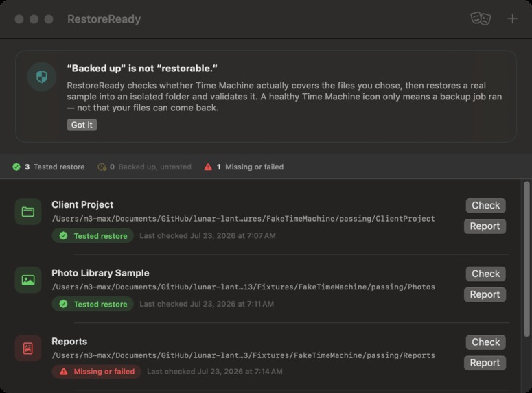Click the Client Project file path
Viewport: 532px width, 393px height.
point(243,219)
